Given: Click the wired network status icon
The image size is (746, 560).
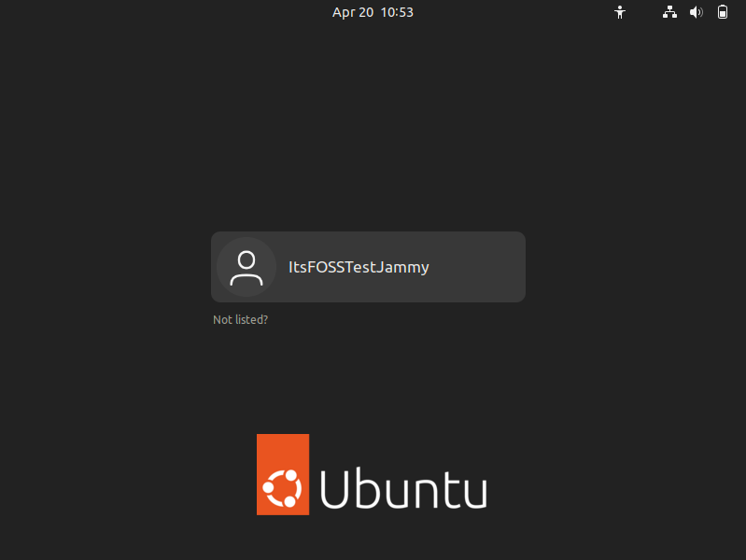Looking at the screenshot, I should [x=669, y=12].
